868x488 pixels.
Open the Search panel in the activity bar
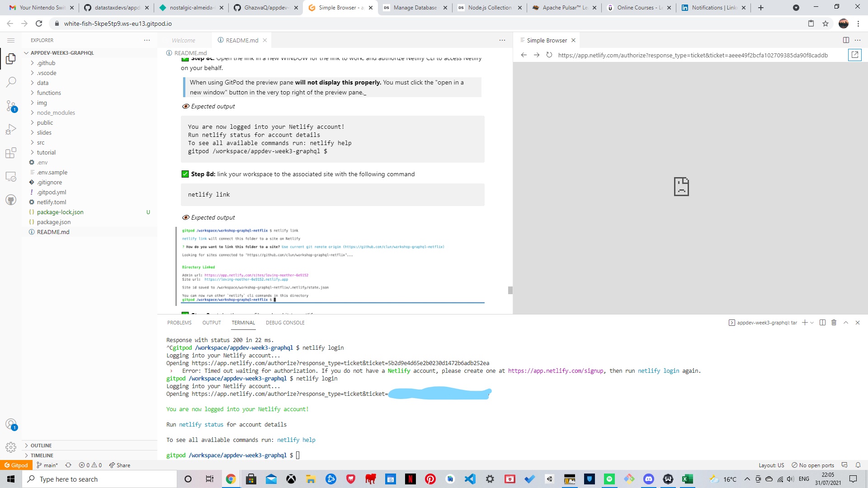tap(11, 82)
